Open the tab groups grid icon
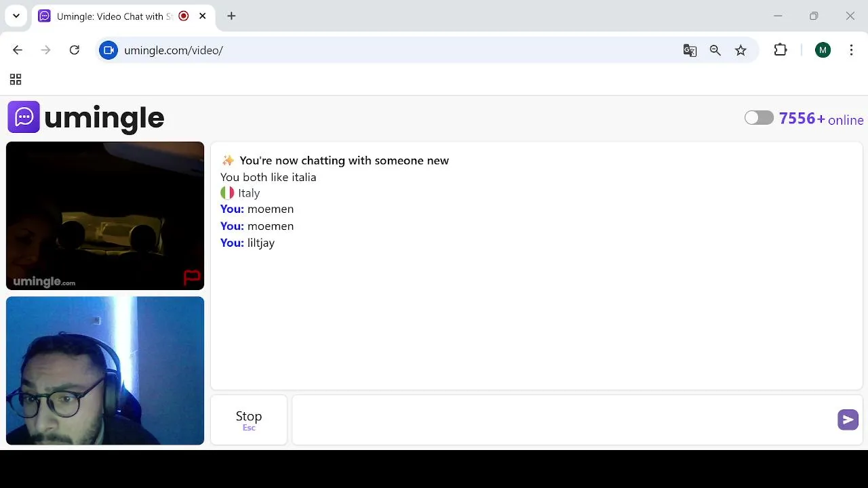 16,79
